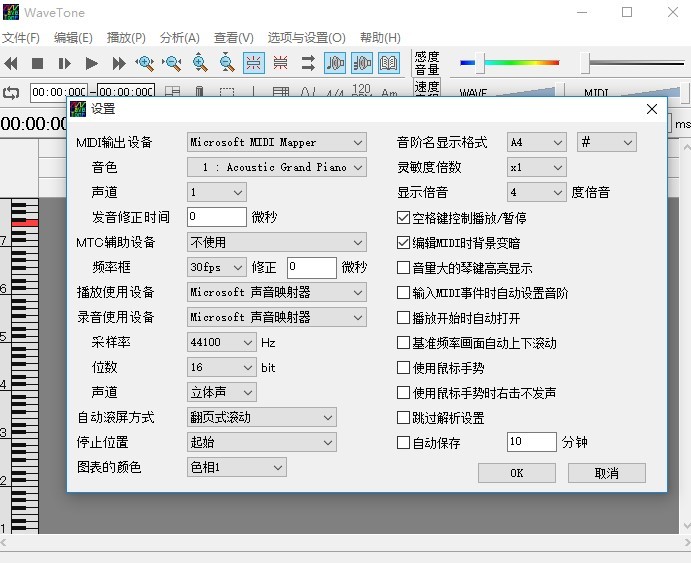Screen dimensions: 691x563
Task: Start playback with the play button
Action: 91,63
